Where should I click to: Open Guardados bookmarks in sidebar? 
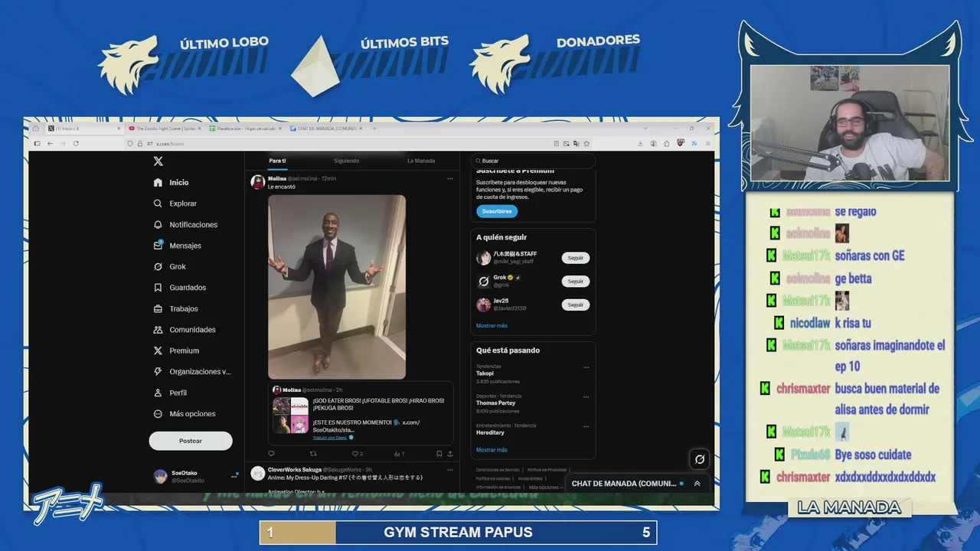pyautogui.click(x=158, y=288)
